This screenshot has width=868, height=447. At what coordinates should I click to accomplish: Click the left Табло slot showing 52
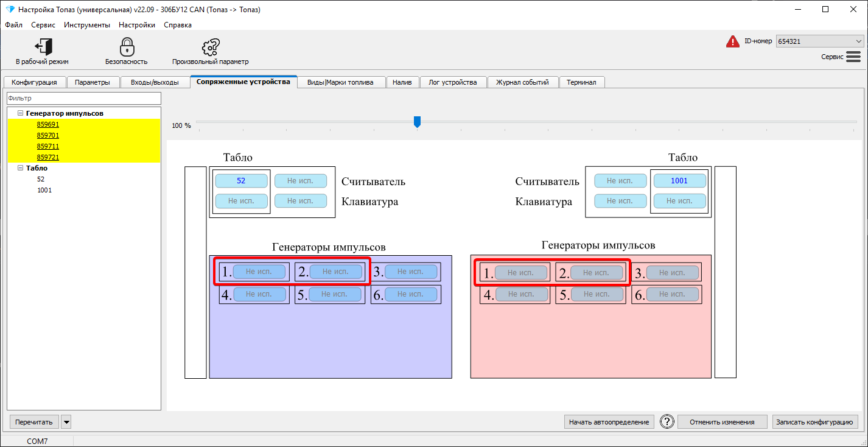[241, 181]
